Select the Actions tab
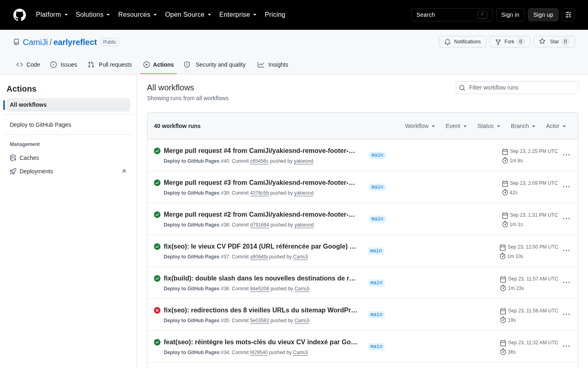 [158, 65]
